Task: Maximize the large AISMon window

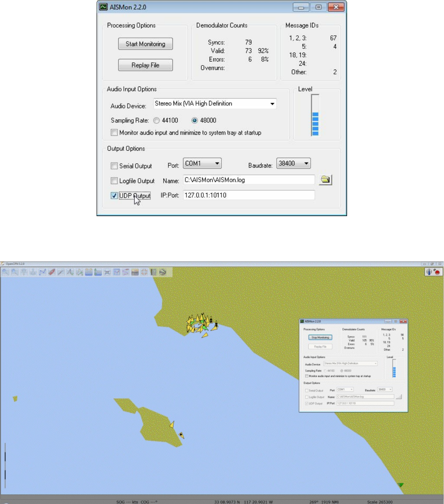Action: click(319, 7)
